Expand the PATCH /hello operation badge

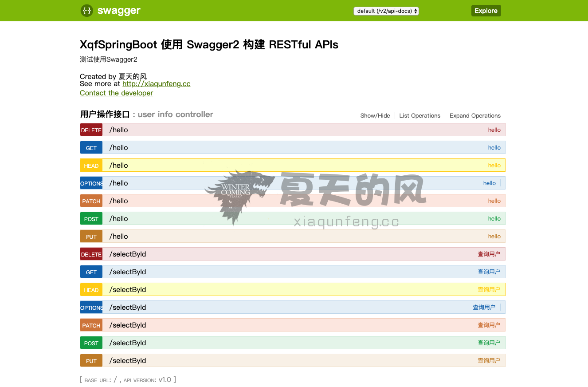(91, 201)
